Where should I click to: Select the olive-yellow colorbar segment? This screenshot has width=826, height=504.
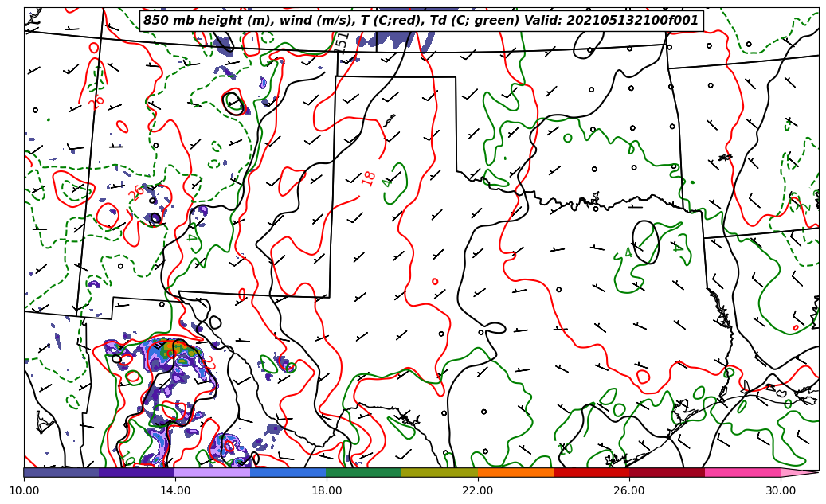(440, 472)
